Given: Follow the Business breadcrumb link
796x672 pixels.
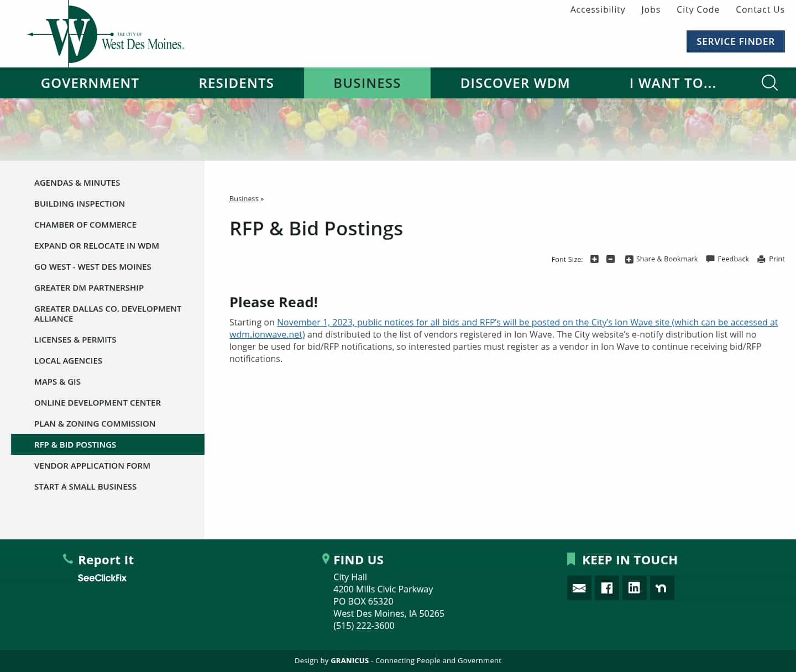Looking at the screenshot, I should pyautogui.click(x=244, y=198).
